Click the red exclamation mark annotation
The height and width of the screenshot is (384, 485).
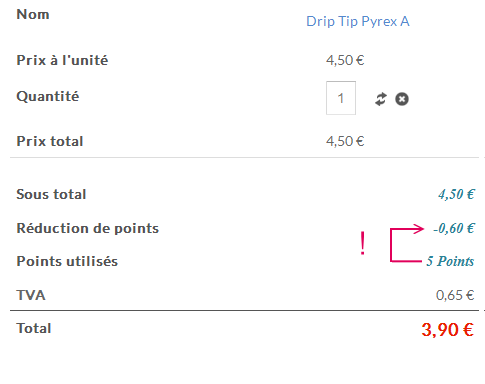[363, 244]
